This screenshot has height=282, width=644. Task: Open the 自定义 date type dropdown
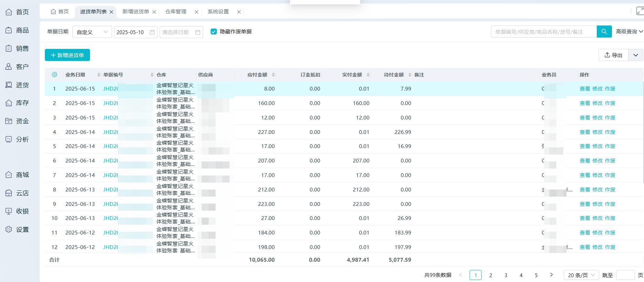(92, 32)
